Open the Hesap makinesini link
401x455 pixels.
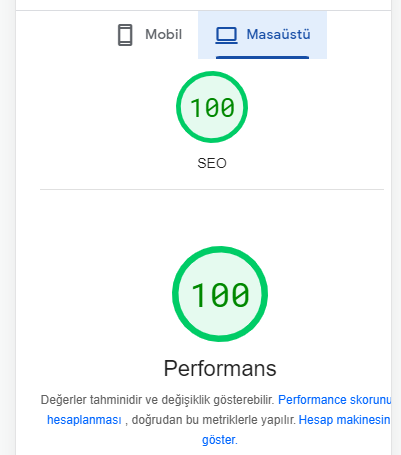click(344, 420)
